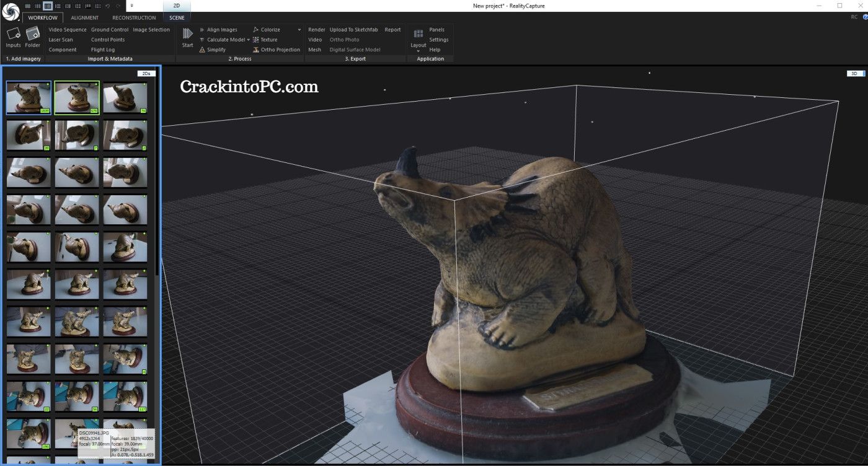Click the '1. Add imagery' group label
The width and height of the screenshot is (868, 466).
coord(24,59)
